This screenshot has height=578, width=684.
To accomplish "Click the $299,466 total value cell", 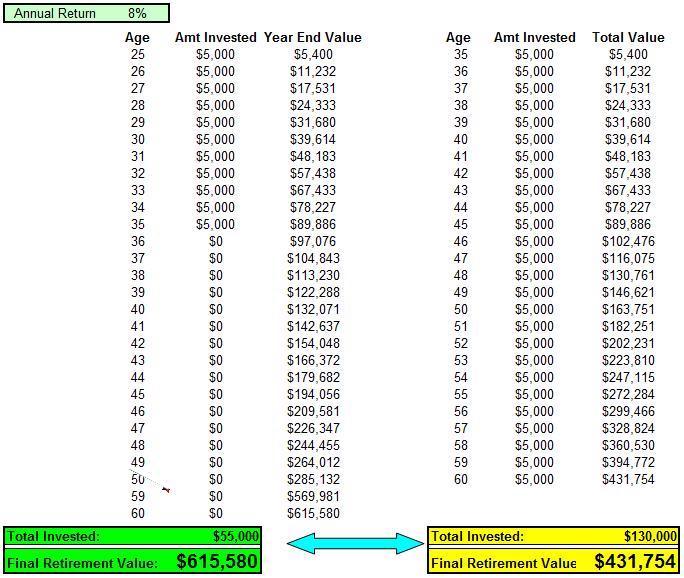I will tap(627, 412).
